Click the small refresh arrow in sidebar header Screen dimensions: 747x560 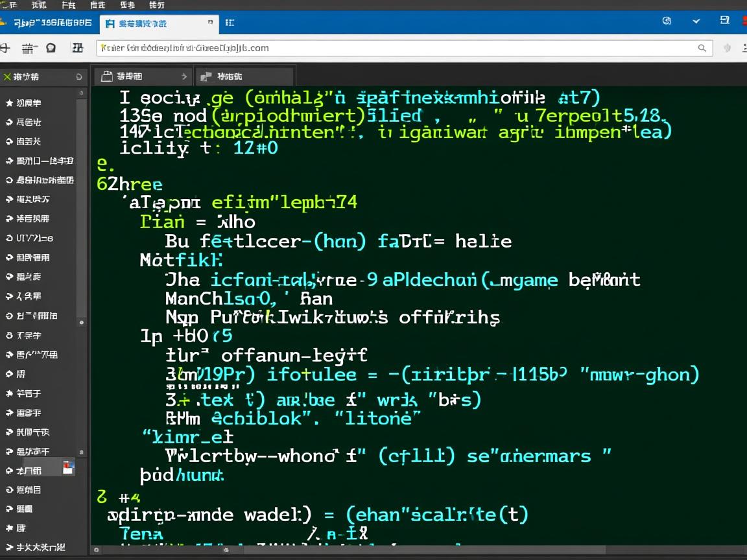pyautogui.click(x=79, y=77)
